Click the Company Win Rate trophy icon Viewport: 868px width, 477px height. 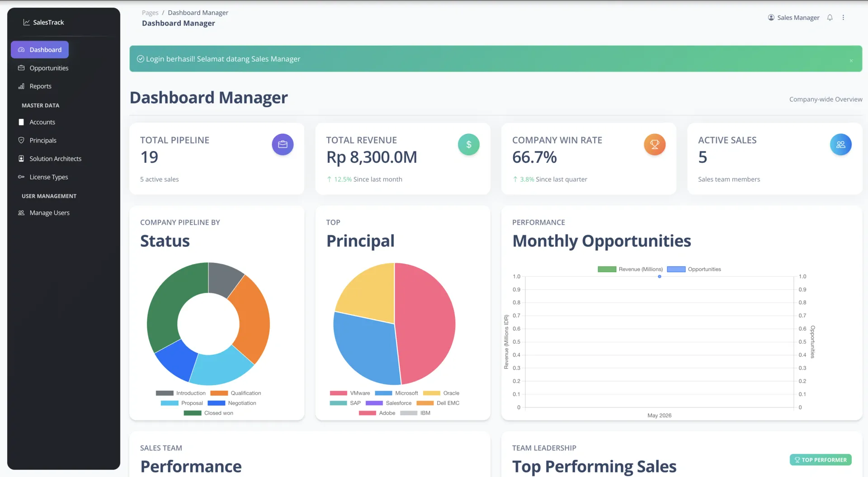pos(655,145)
